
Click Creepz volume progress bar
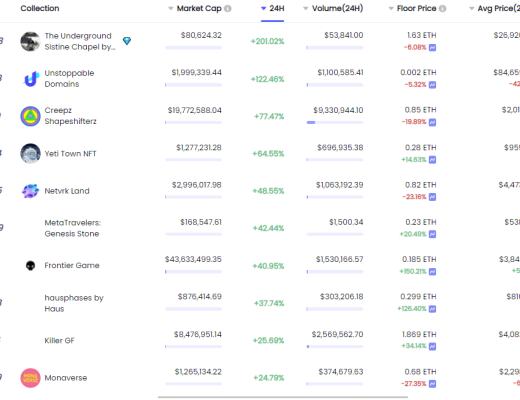click(x=335, y=122)
